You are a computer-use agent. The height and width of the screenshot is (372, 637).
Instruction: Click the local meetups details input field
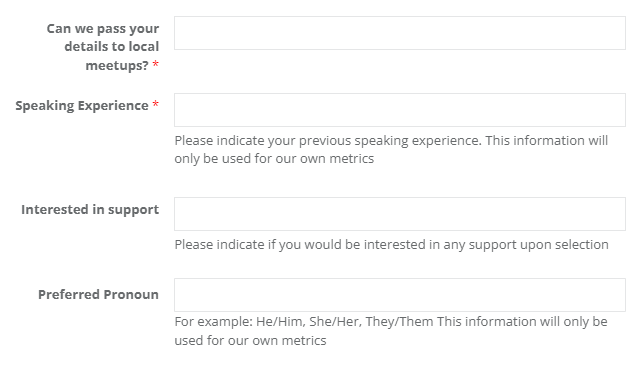click(x=400, y=33)
